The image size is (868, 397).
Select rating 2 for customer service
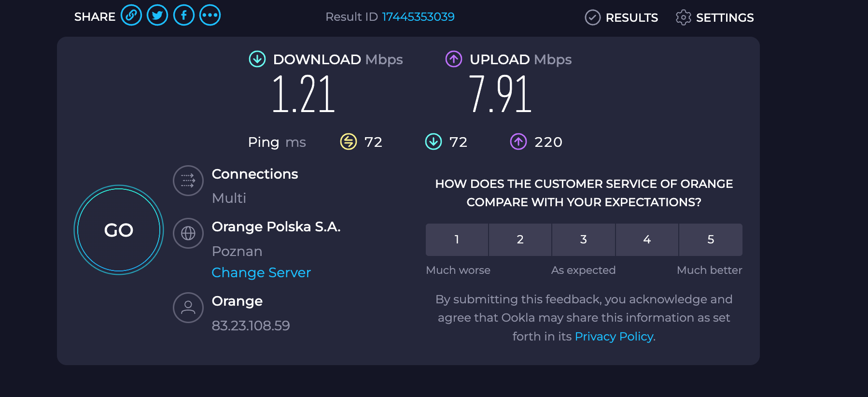click(x=520, y=240)
